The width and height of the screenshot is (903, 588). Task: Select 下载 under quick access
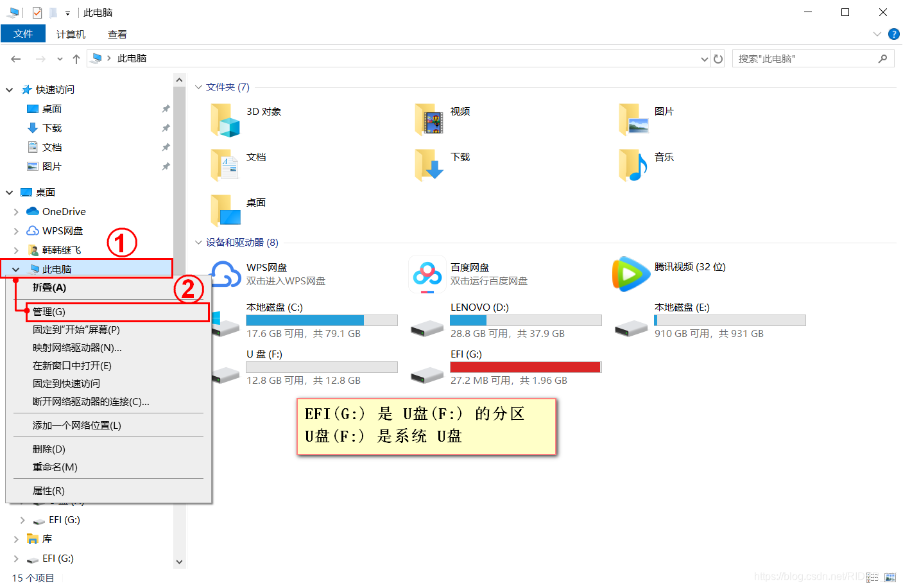coord(44,128)
